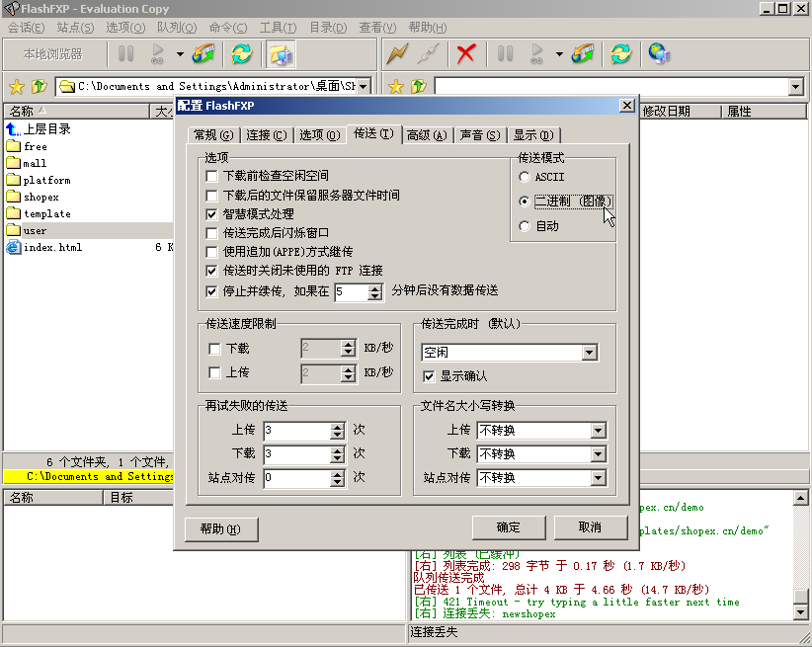This screenshot has width=812, height=647.
Task: Click the local pane Go transfer icon
Action: [x=157, y=53]
